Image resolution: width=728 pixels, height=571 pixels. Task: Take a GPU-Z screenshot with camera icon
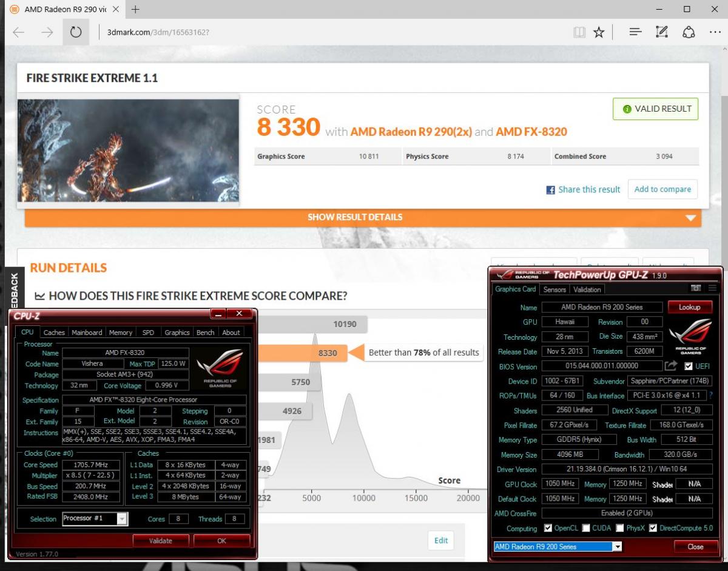click(696, 288)
